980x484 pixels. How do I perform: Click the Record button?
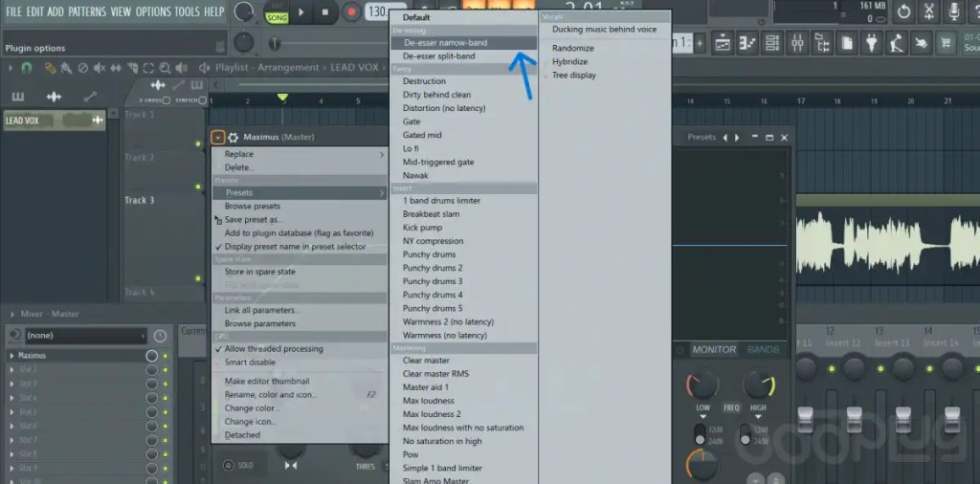(351, 11)
